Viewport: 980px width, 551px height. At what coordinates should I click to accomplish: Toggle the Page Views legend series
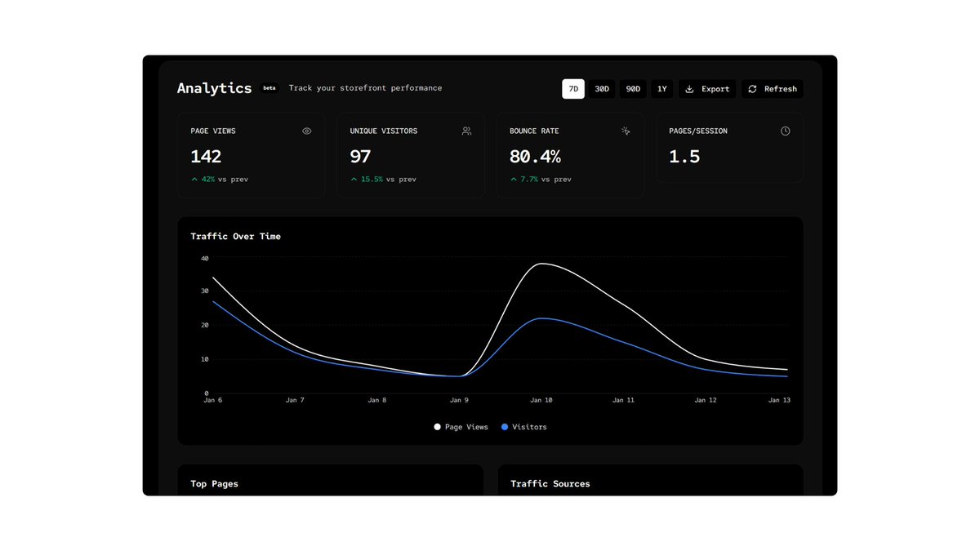click(x=461, y=427)
